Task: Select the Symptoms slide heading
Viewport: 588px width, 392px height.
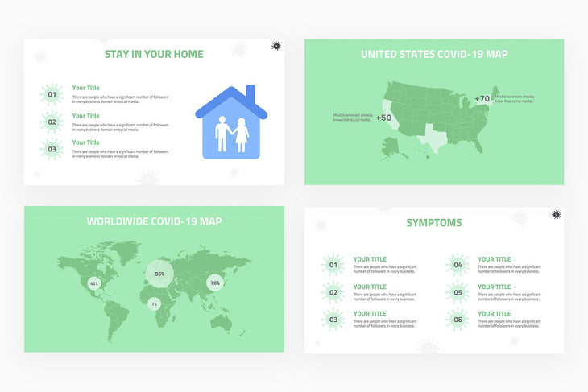Action: tap(433, 222)
